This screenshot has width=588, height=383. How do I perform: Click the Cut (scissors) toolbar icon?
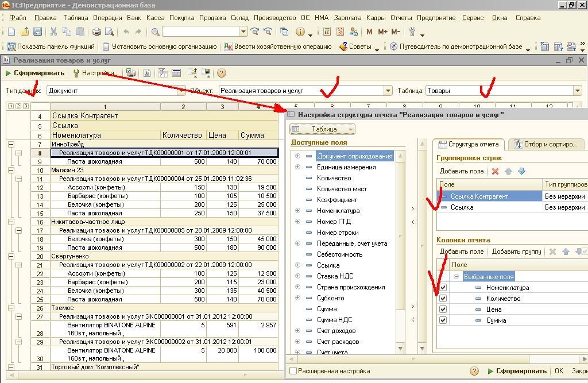click(x=53, y=32)
